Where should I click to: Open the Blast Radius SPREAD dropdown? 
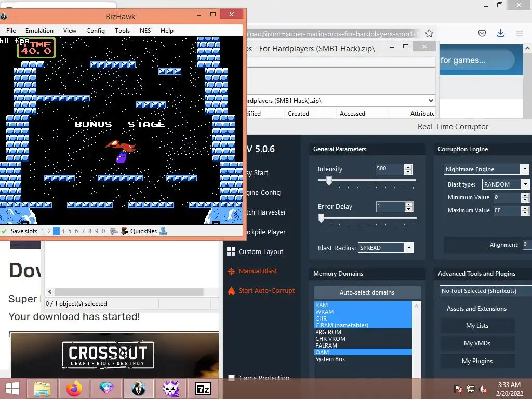point(409,248)
